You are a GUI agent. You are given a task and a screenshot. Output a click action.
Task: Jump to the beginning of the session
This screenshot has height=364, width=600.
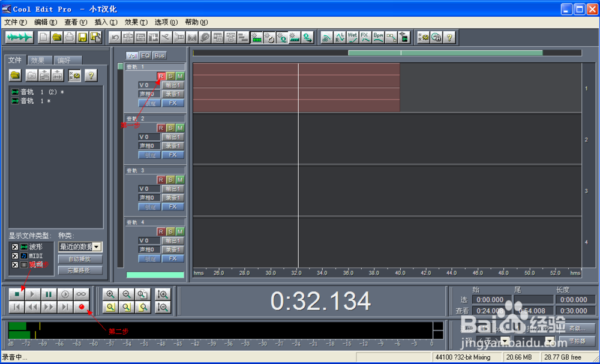click(x=17, y=306)
